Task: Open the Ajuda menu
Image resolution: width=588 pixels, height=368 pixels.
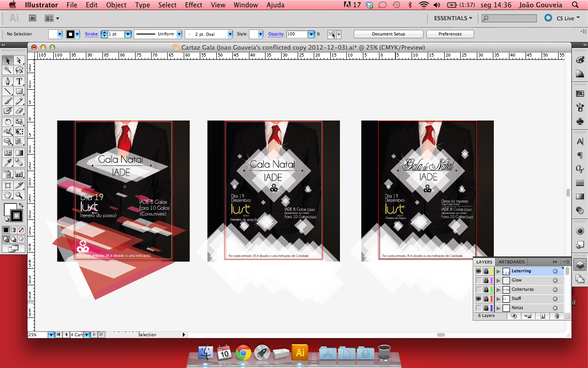Action: (x=275, y=5)
